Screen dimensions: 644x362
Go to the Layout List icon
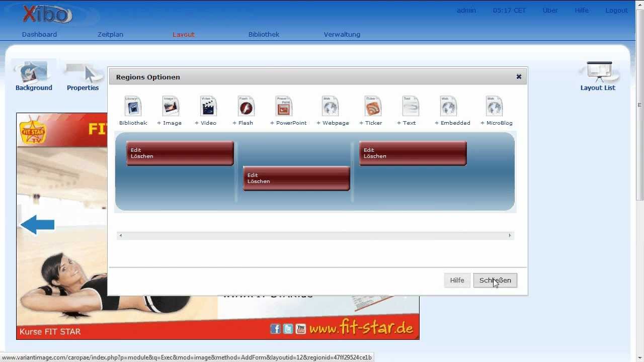click(x=598, y=72)
